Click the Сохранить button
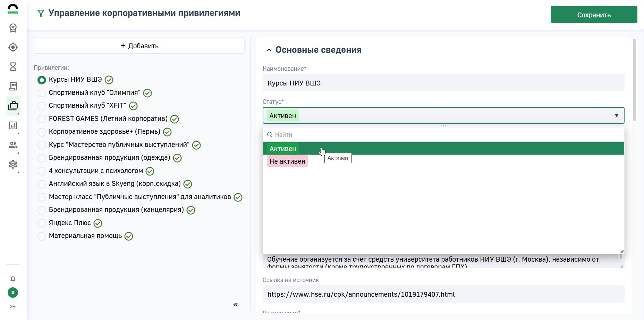This screenshot has height=320, width=644. tap(594, 15)
